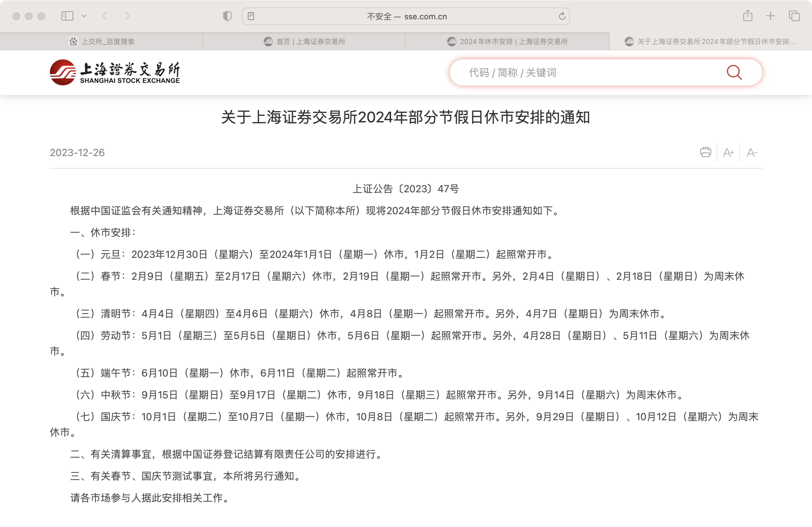The height and width of the screenshot is (527, 812).
Task: Go forward to next page
Action: (127, 16)
